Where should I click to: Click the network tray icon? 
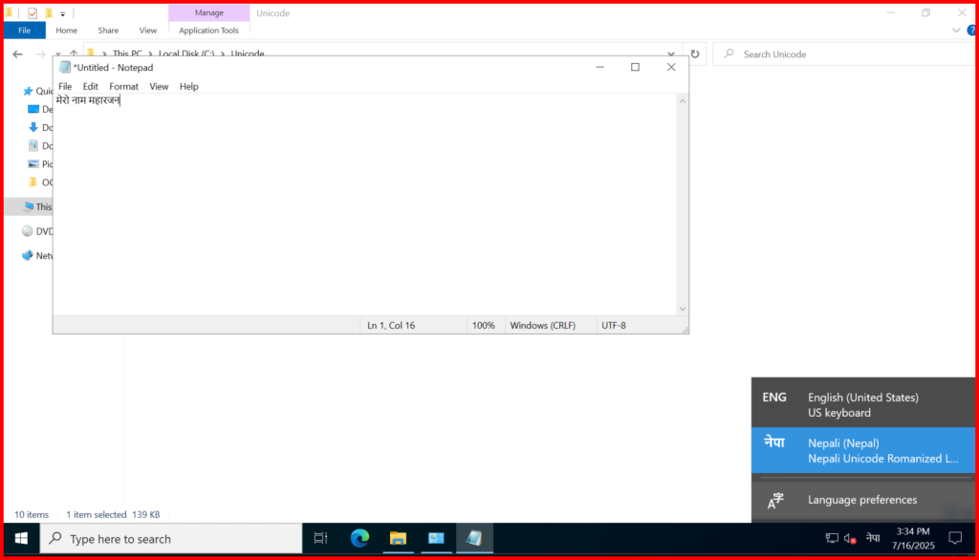click(x=832, y=538)
